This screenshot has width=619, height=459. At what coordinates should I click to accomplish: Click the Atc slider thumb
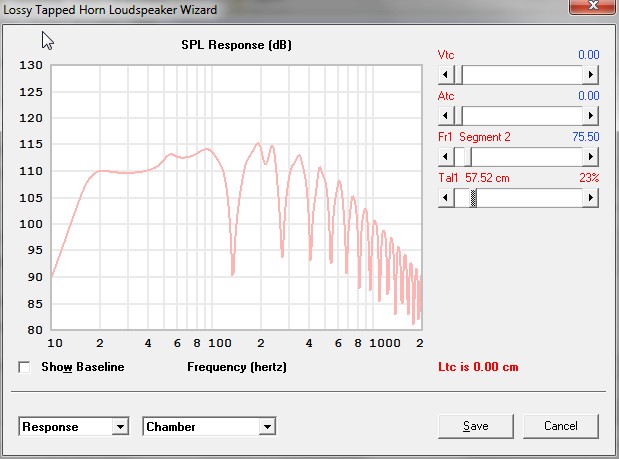458,116
